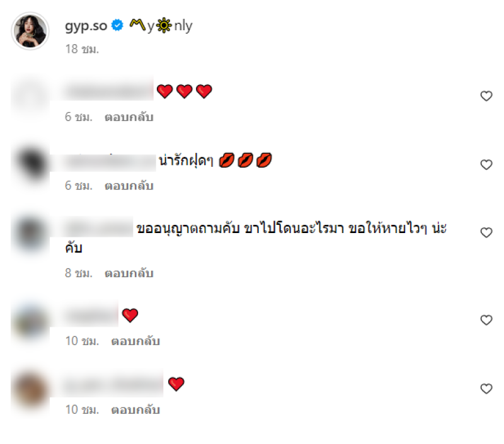Viewport: 504px width, 444px height.
Task: Open the avatar beside the ขออนุญาตถามคับ comment
Action: (x=30, y=233)
